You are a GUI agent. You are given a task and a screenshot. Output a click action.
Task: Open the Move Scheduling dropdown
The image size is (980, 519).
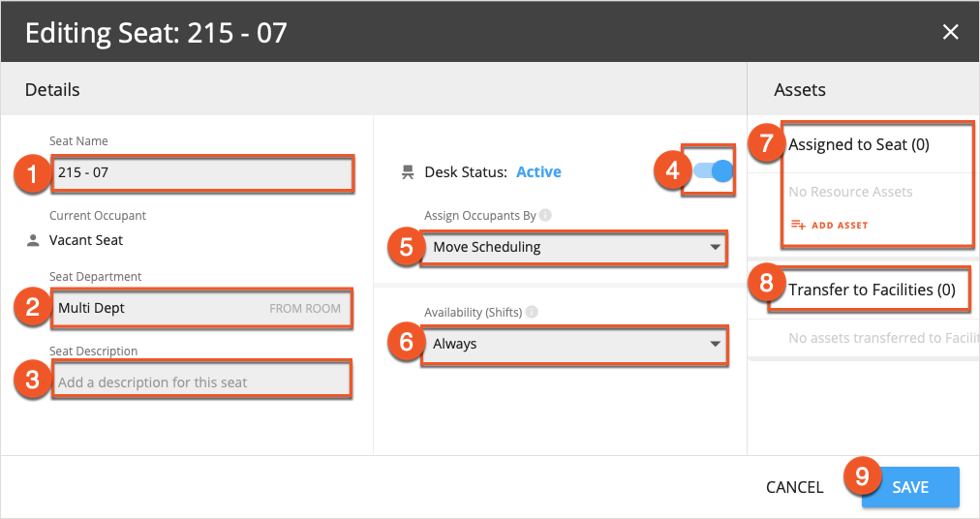pyautogui.click(x=574, y=247)
